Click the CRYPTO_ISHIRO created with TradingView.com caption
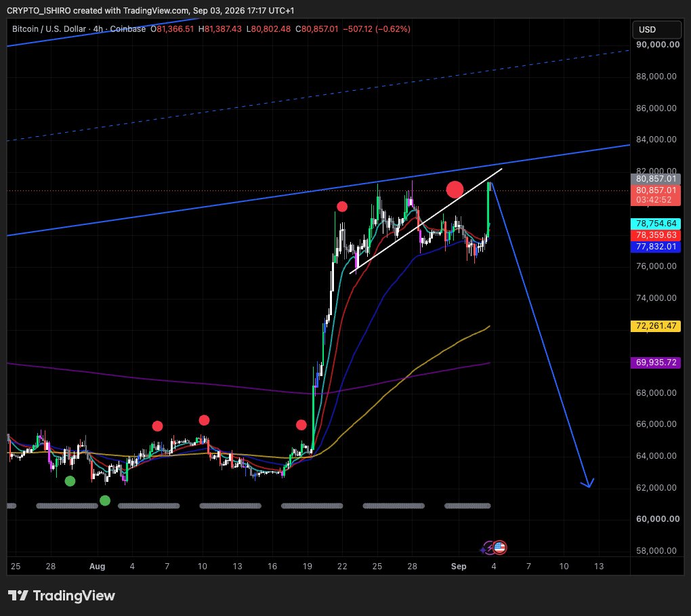Screen dimensions: 691x616 click(150, 10)
